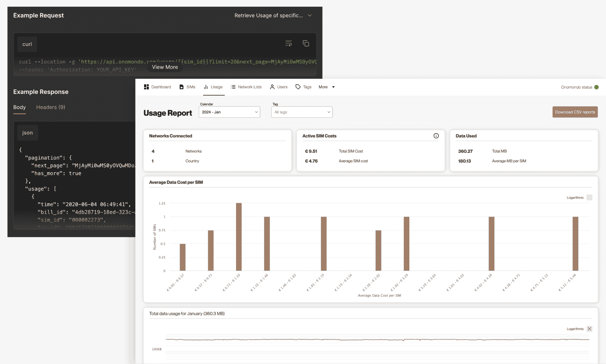The width and height of the screenshot is (606, 364).
Task: Expand the More navigation menu
Action: [325, 87]
